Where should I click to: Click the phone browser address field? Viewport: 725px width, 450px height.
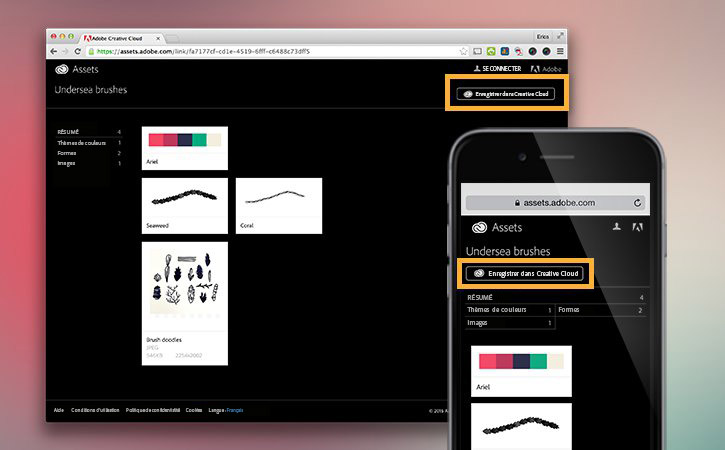click(555, 203)
